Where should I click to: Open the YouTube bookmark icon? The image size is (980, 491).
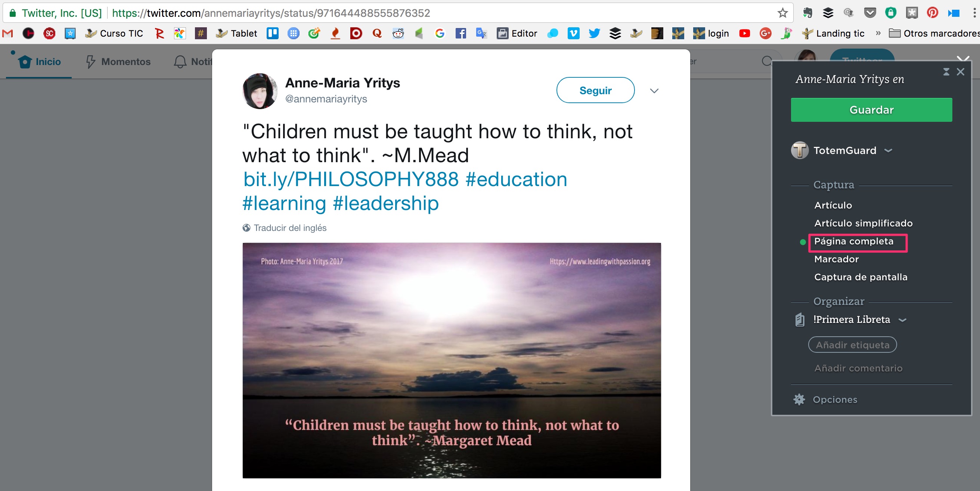[744, 34]
